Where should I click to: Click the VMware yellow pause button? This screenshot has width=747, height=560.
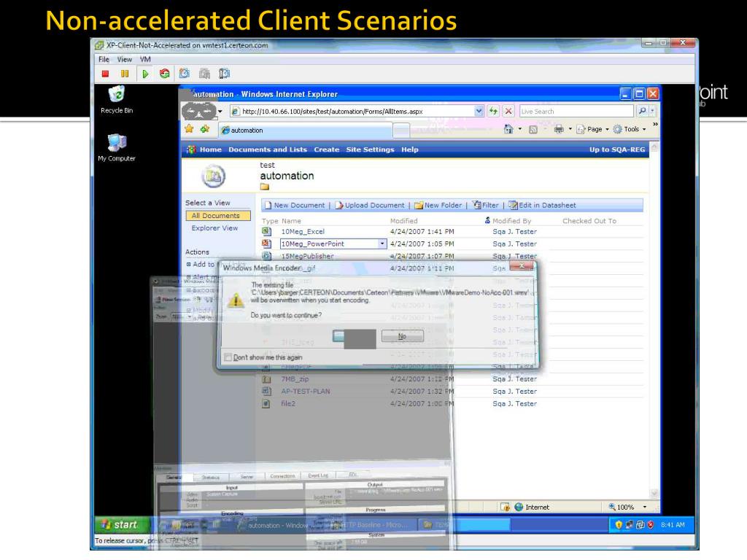point(125,74)
